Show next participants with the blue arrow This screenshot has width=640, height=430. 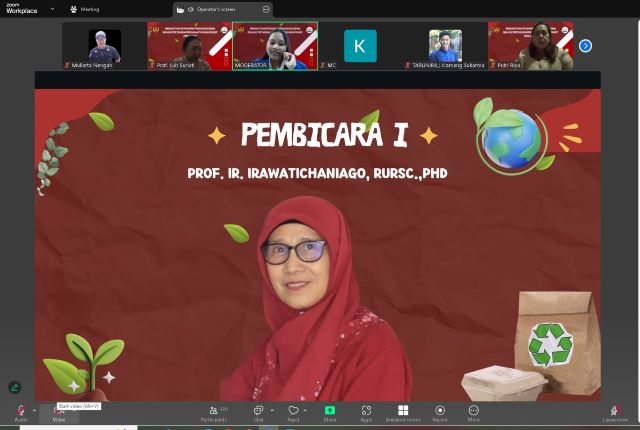[586, 45]
